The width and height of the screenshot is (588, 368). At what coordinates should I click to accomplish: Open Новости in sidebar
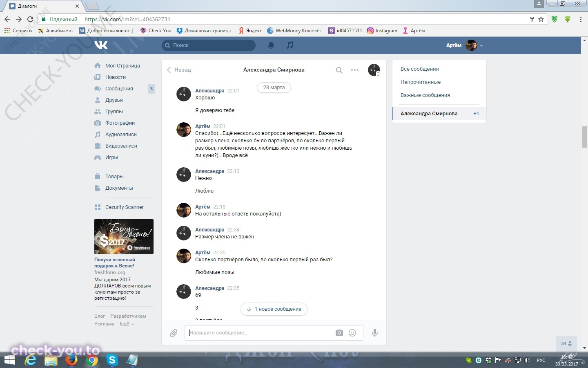pos(116,77)
